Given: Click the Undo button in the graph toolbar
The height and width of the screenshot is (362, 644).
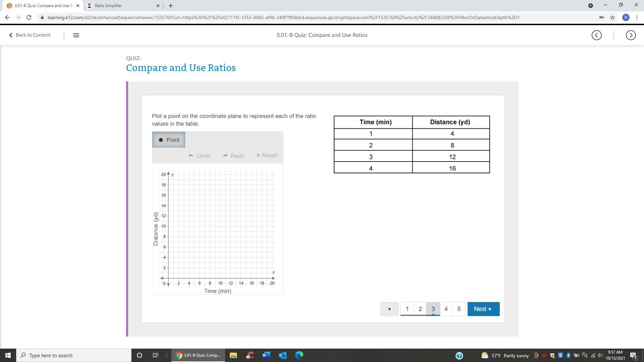Looking at the screenshot, I should (200, 156).
